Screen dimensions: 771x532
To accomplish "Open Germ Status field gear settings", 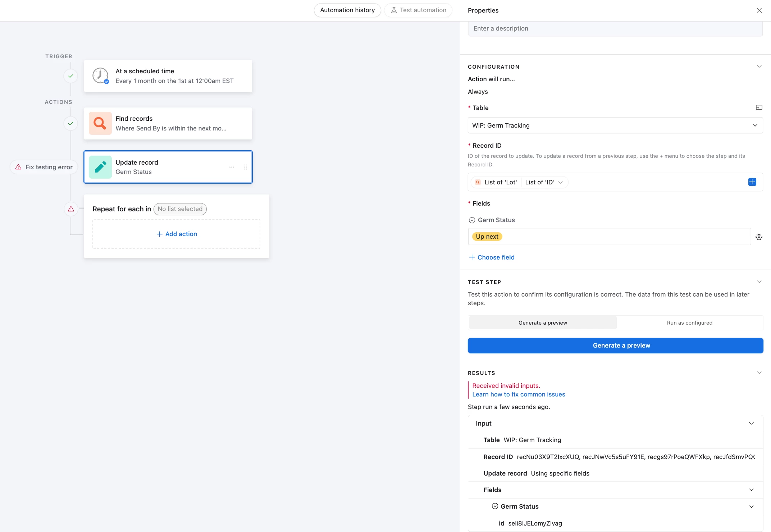I will [759, 237].
